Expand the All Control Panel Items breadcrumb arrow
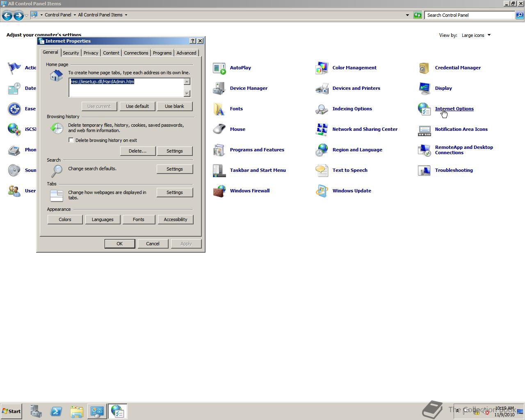The width and height of the screenshot is (525, 420). coord(126,15)
